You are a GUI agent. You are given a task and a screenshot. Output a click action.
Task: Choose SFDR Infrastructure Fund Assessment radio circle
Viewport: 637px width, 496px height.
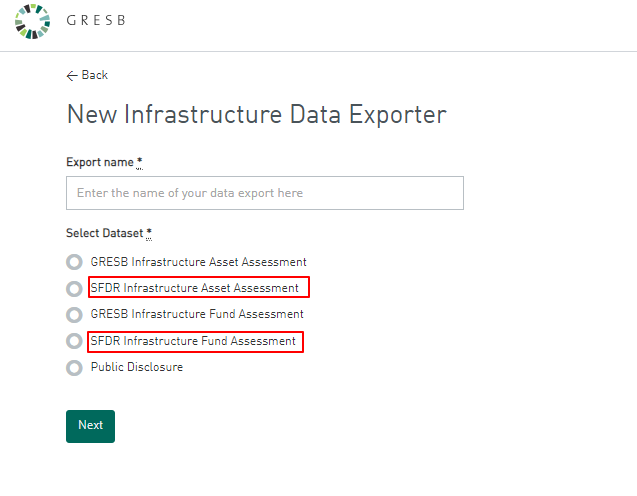74,341
